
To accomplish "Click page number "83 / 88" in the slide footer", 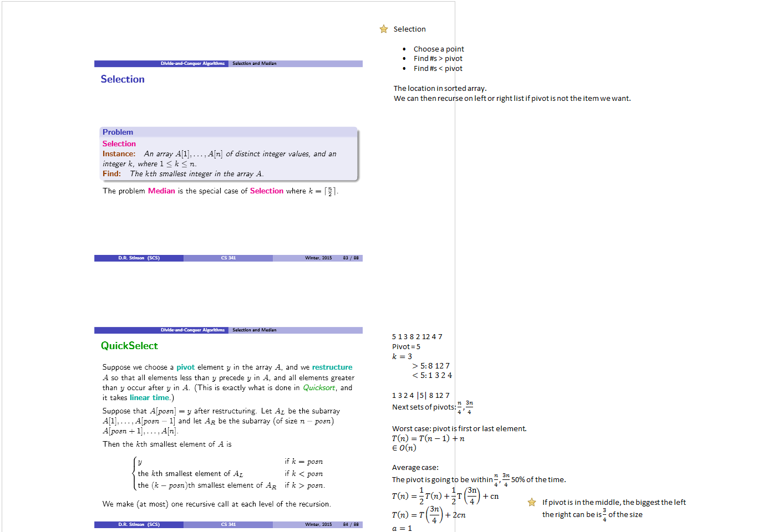I will point(350,258).
